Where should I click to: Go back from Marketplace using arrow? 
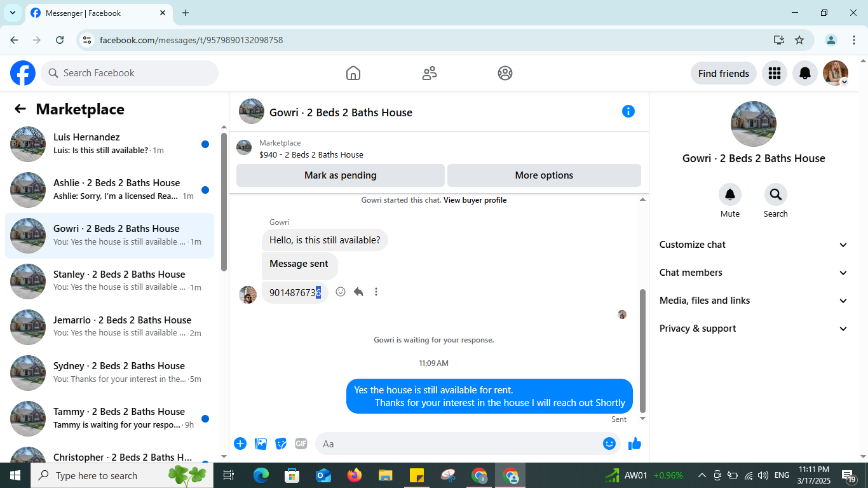[x=20, y=109]
